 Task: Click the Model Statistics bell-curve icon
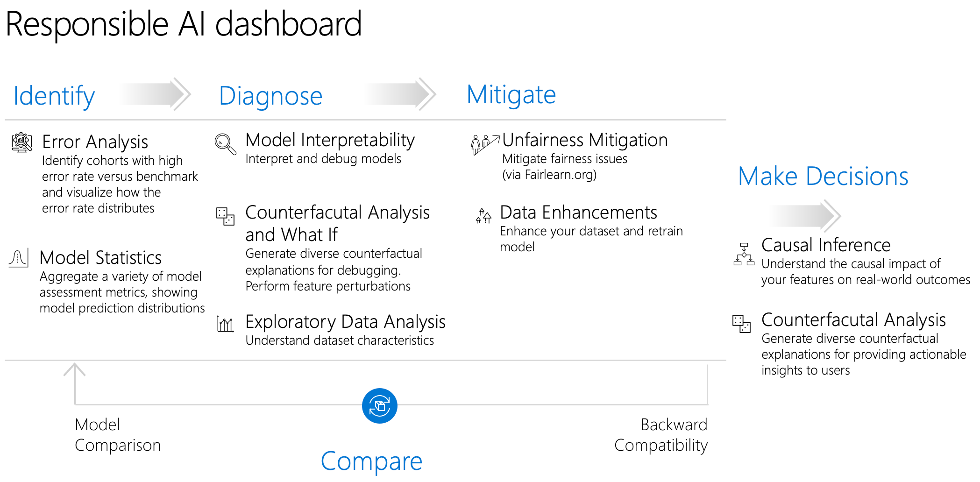(x=19, y=258)
